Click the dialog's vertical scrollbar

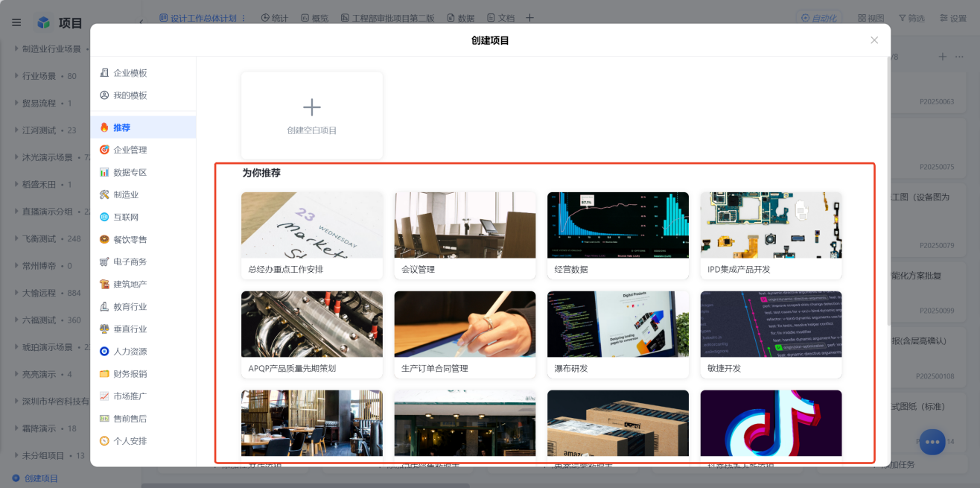pos(888,191)
